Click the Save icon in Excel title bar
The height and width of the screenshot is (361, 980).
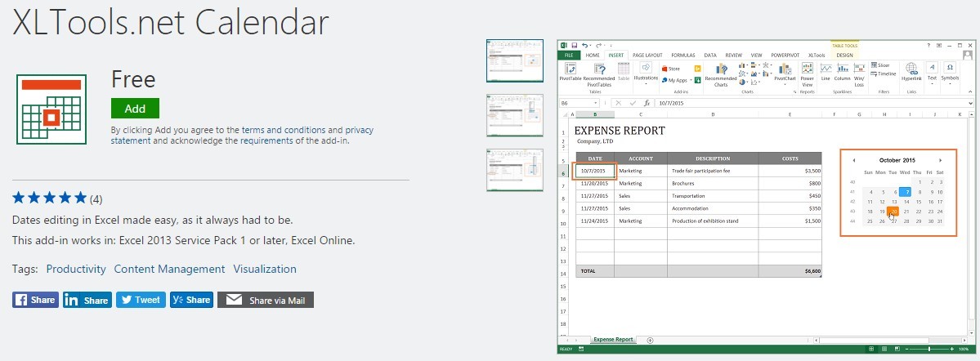pyautogui.click(x=575, y=46)
